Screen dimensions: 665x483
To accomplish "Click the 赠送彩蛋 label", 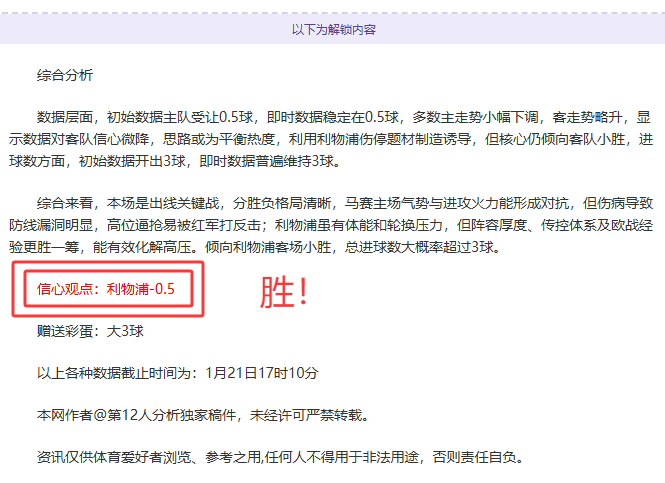I will coord(67,331).
